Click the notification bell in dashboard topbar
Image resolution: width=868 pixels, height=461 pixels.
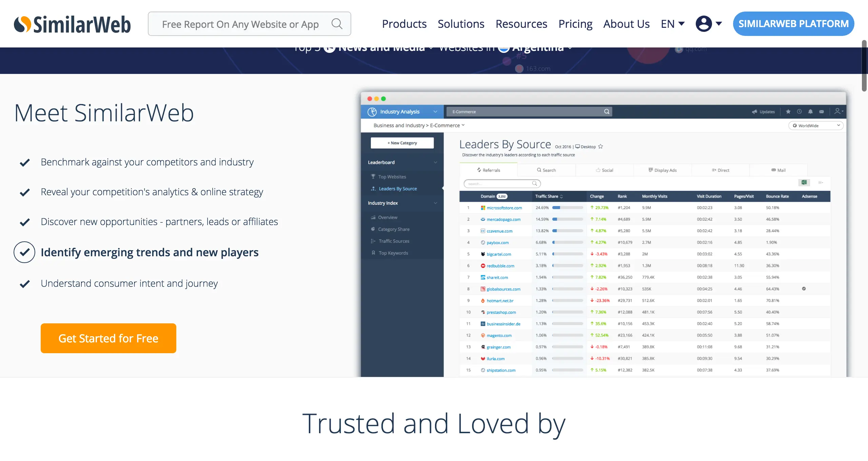click(x=810, y=112)
